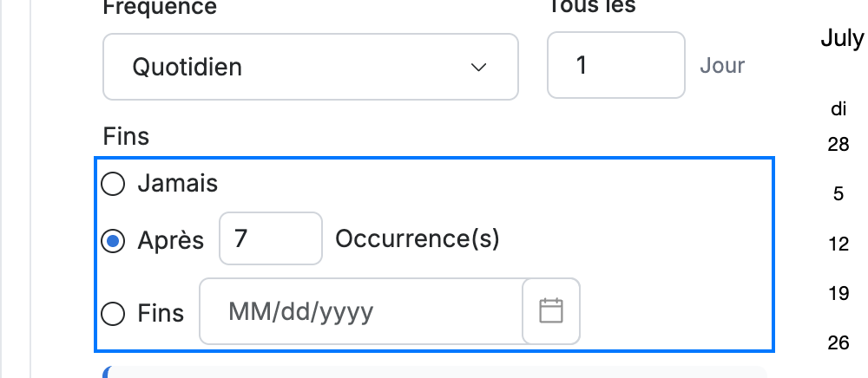Expand the frequency chevron arrow
Image resolution: width=868 pixels, height=378 pixels.
pyautogui.click(x=478, y=67)
